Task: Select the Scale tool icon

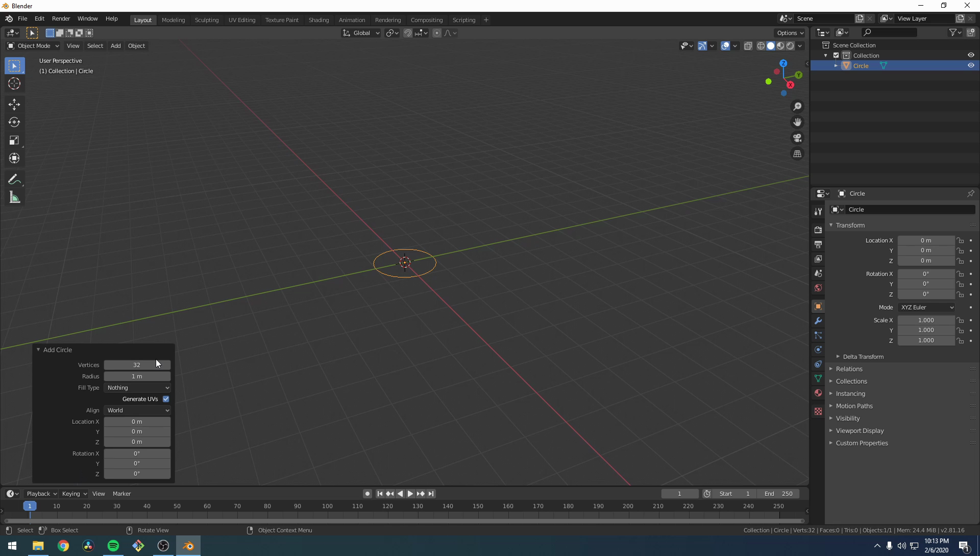Action: coord(14,140)
